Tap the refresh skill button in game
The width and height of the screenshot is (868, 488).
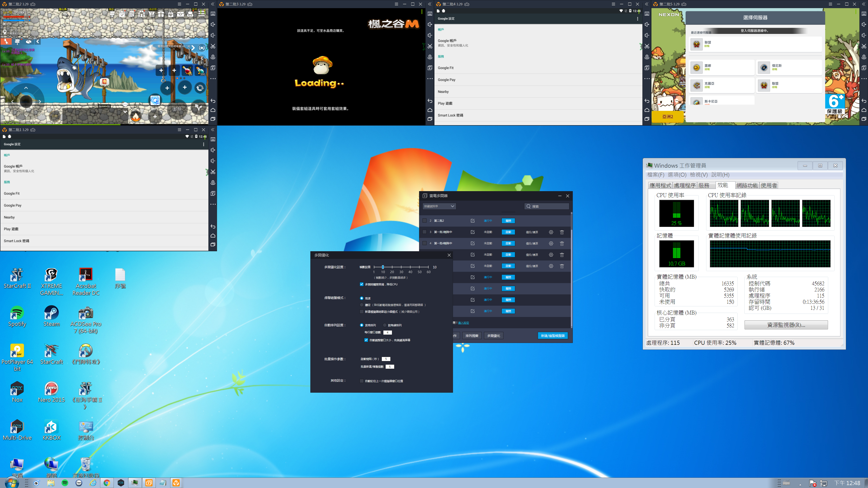(x=200, y=88)
